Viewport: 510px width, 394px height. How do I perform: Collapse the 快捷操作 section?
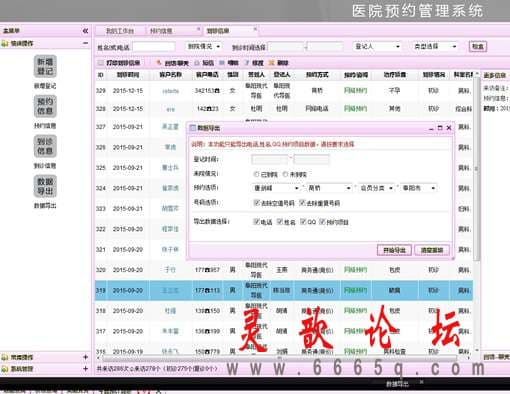click(x=85, y=43)
